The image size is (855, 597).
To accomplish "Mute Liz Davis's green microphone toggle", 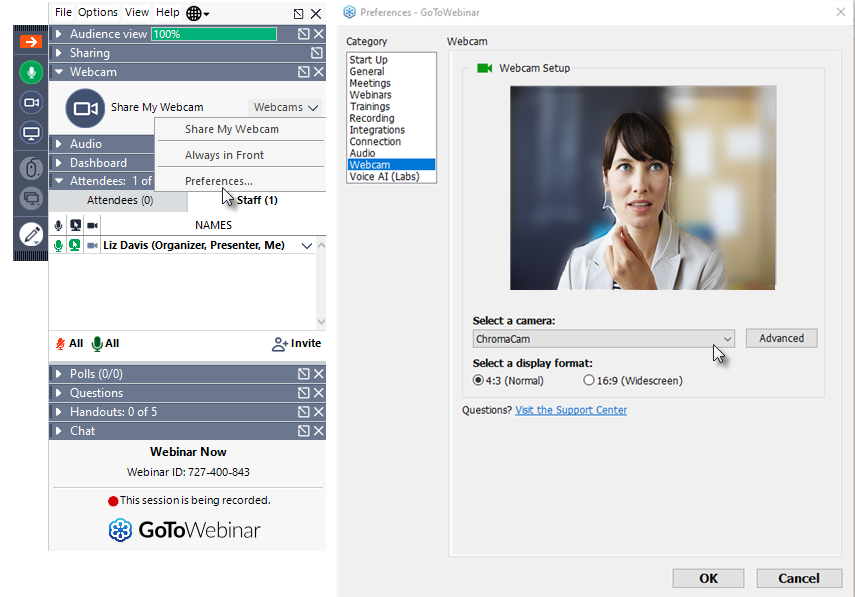I will [58, 245].
